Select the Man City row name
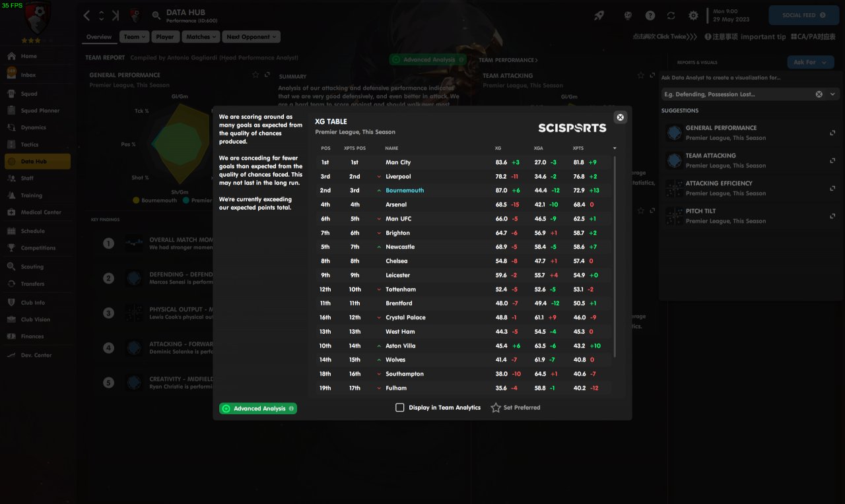Screen dimensions: 845x504 point(398,162)
